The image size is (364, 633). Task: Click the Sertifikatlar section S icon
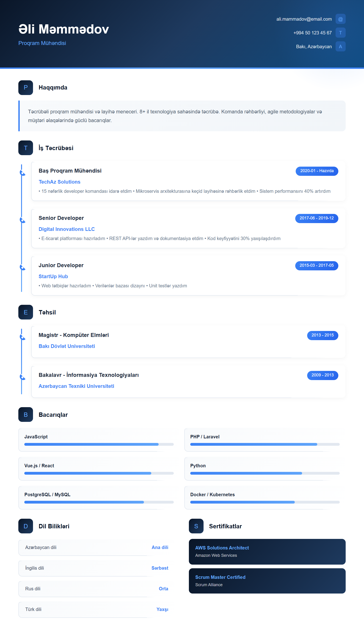[x=196, y=526]
